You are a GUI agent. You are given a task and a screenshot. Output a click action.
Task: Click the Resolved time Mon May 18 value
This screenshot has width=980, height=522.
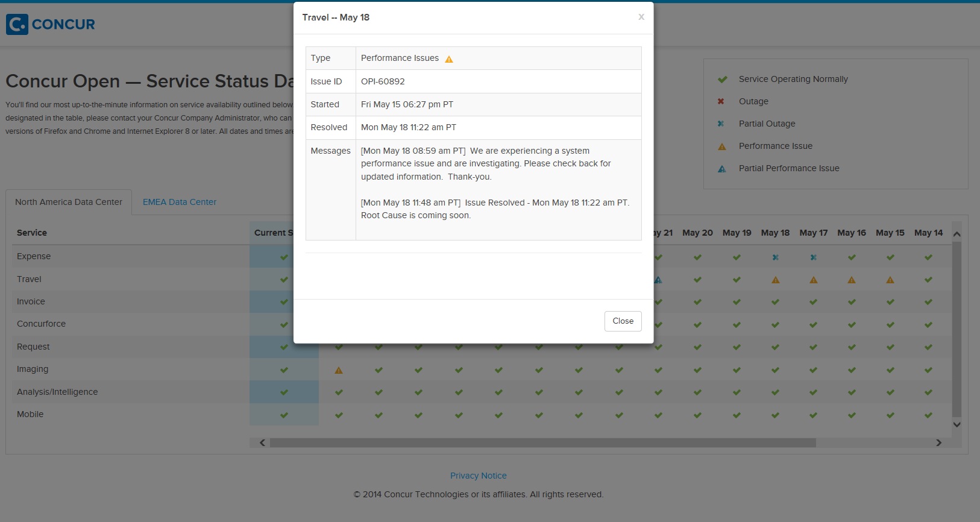point(409,127)
